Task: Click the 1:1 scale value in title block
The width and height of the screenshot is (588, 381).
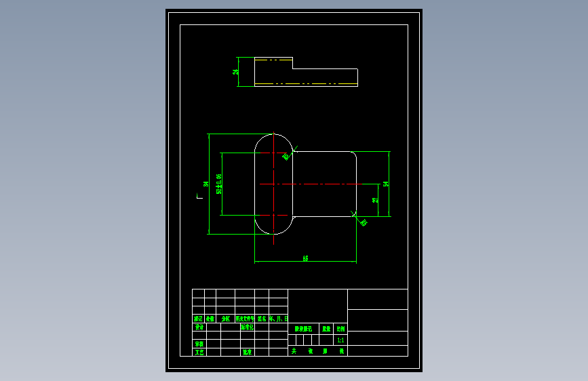Action: (x=340, y=340)
